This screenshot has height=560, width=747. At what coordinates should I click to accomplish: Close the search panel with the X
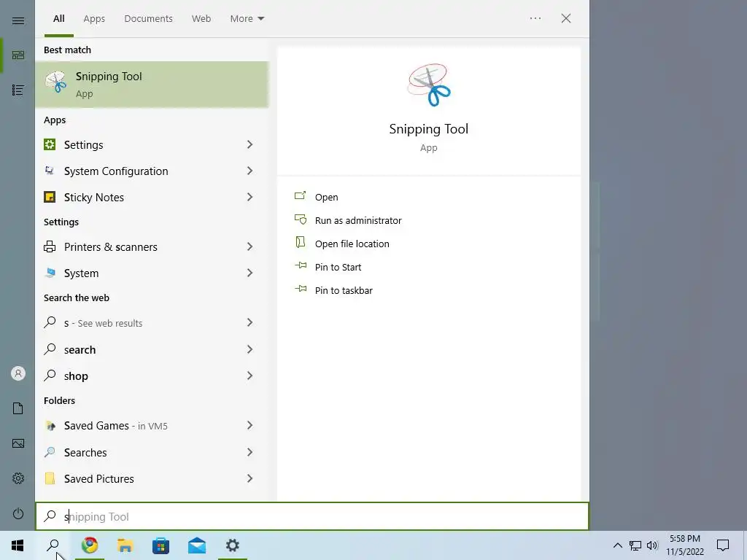[566, 18]
